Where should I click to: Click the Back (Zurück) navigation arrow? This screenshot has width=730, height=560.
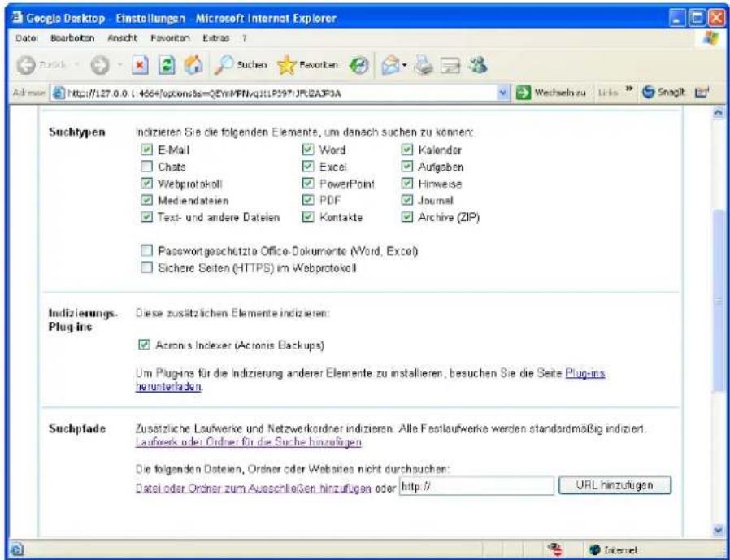pyautogui.click(x=26, y=66)
